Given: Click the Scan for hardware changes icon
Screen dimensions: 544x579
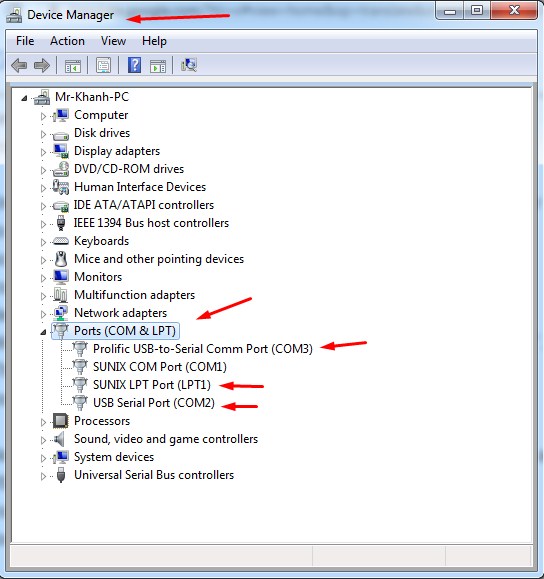Looking at the screenshot, I should point(189,65).
